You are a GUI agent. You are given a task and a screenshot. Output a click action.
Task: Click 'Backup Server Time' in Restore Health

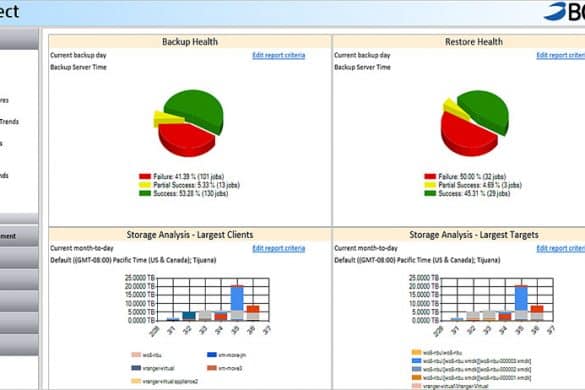362,67
